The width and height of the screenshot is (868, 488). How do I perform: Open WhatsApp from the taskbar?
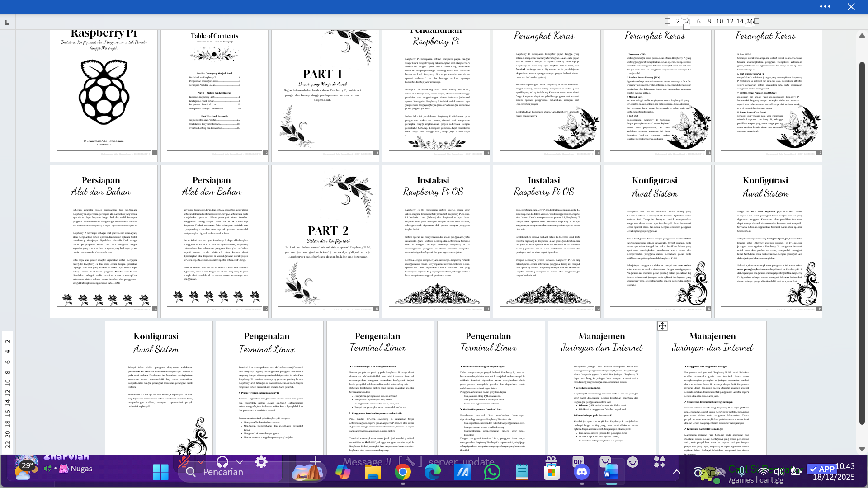pos(492,472)
